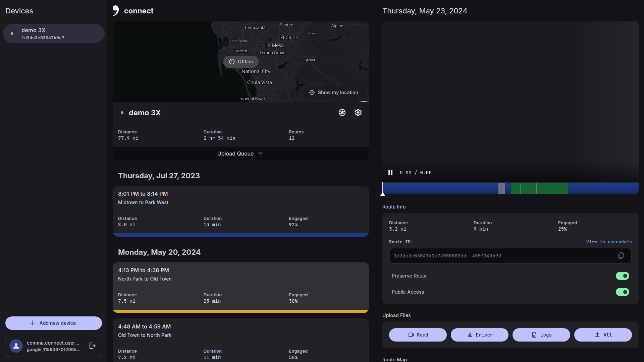Upload Road camera files
The image size is (644, 362).
coord(418,335)
